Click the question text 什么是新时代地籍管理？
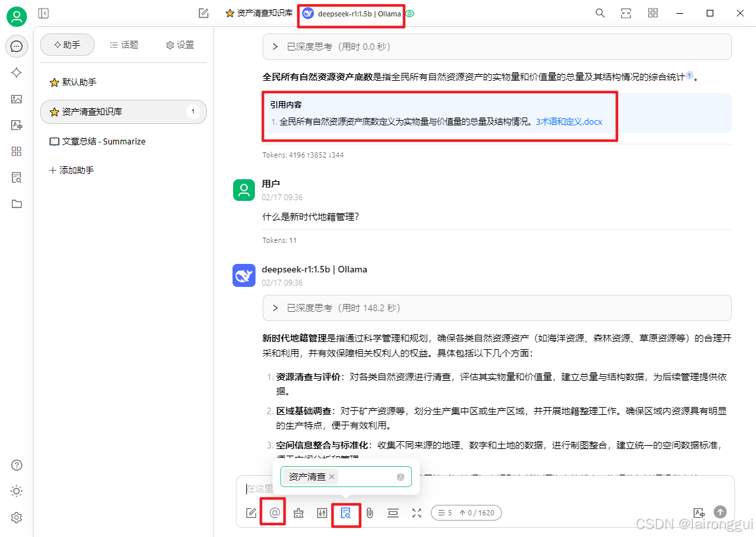This screenshot has height=537, width=756. 311,217
